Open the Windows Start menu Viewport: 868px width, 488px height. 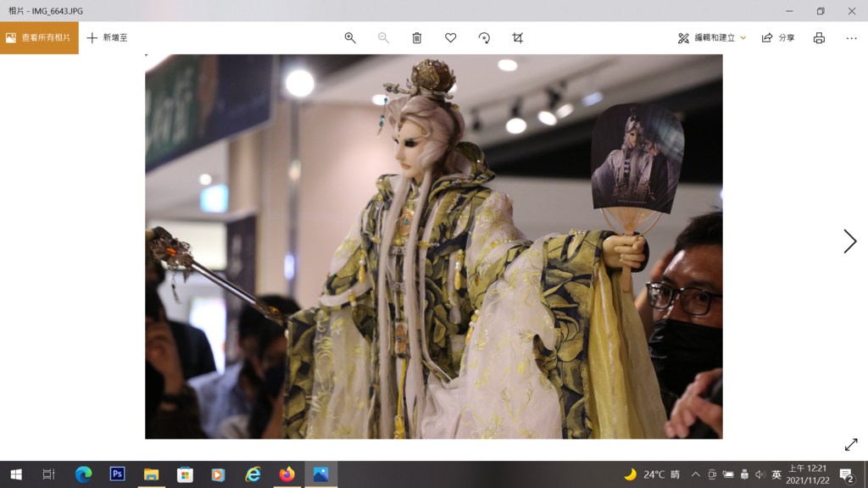click(x=16, y=474)
